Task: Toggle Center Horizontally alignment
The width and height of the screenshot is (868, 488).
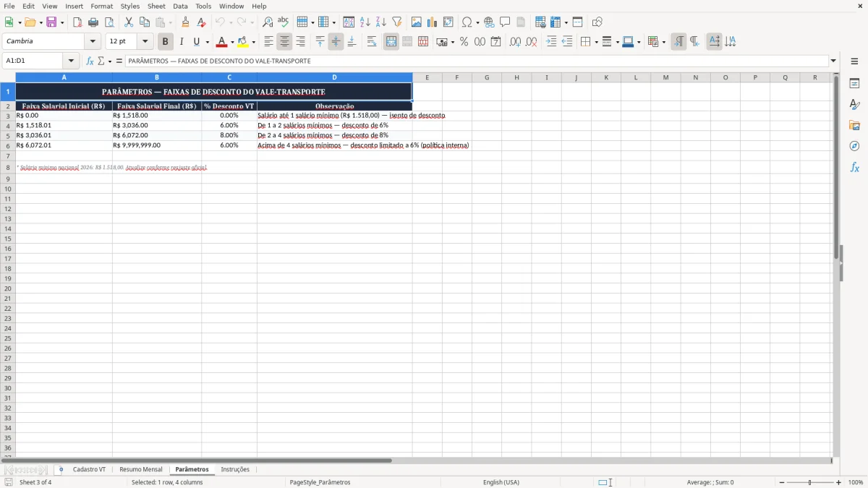Action: click(x=285, y=42)
